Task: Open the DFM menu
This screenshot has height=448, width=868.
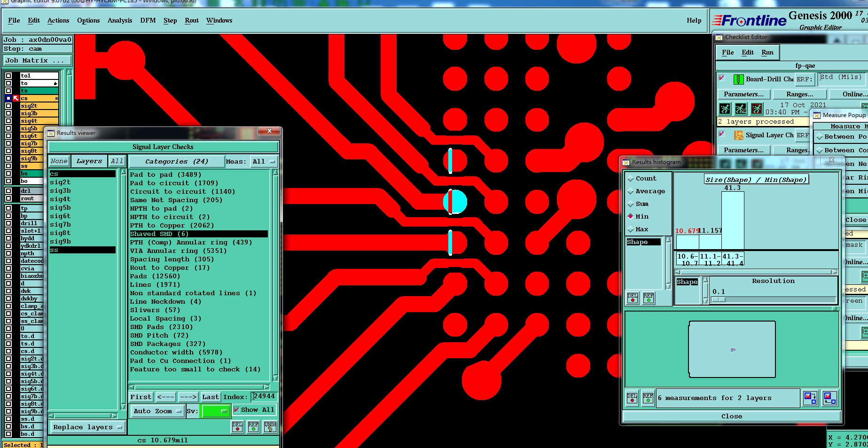Action: coord(148,21)
